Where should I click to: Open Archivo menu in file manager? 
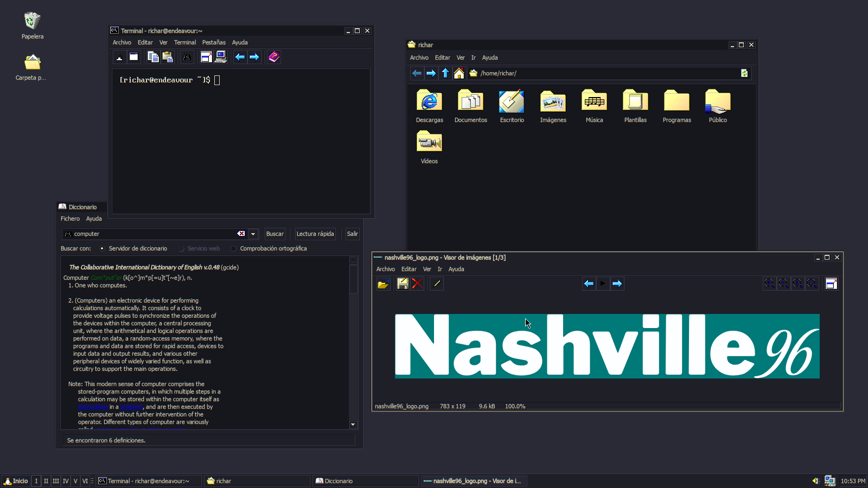pos(419,57)
